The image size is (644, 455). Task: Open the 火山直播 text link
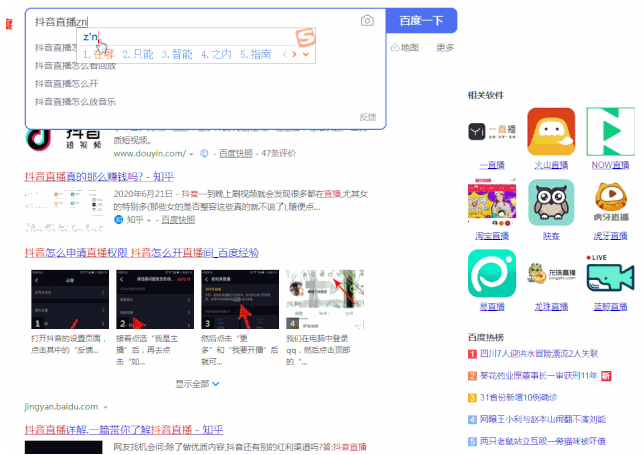(551, 165)
